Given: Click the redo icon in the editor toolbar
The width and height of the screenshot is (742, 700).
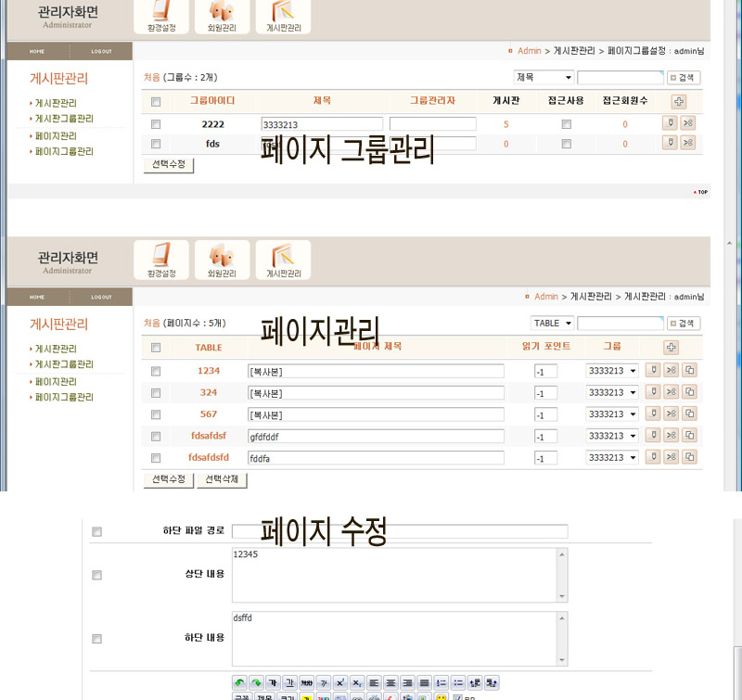Looking at the screenshot, I should click(257, 682).
